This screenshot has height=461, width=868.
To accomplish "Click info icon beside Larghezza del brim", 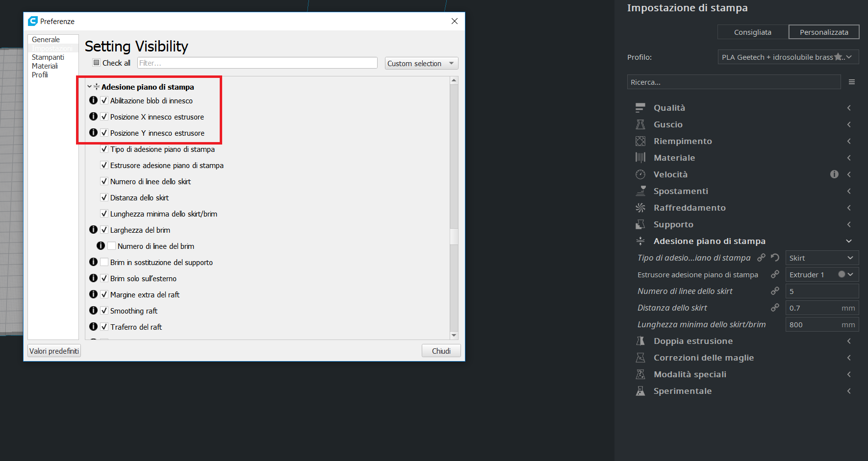I will click(x=93, y=230).
